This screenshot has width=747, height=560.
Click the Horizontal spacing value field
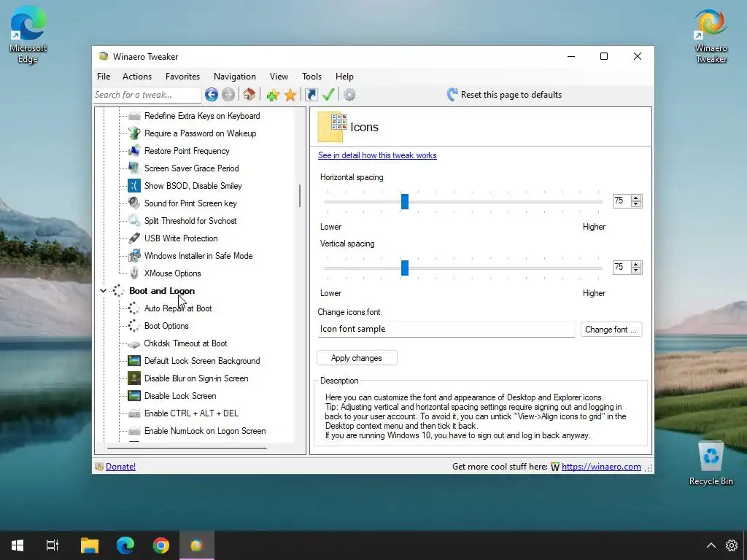pos(622,201)
